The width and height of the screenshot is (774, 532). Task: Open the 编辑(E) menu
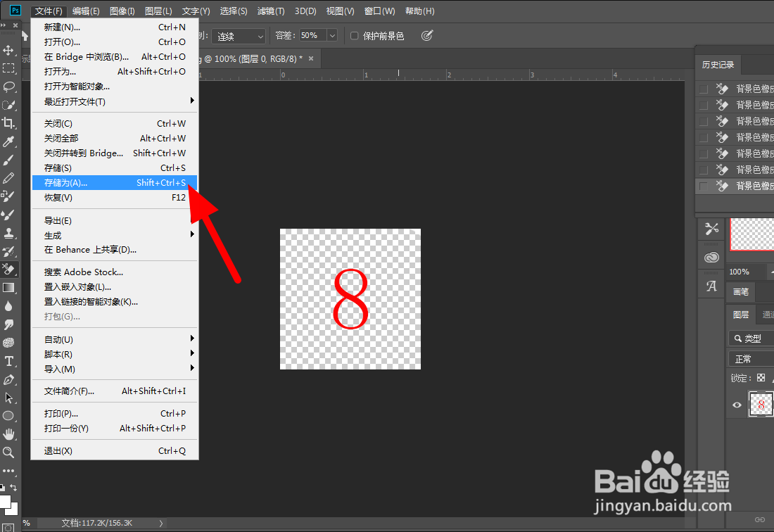click(86, 11)
